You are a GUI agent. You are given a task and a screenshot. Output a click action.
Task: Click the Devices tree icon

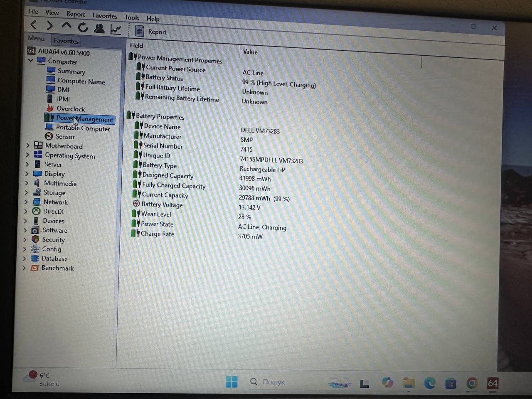(36, 221)
